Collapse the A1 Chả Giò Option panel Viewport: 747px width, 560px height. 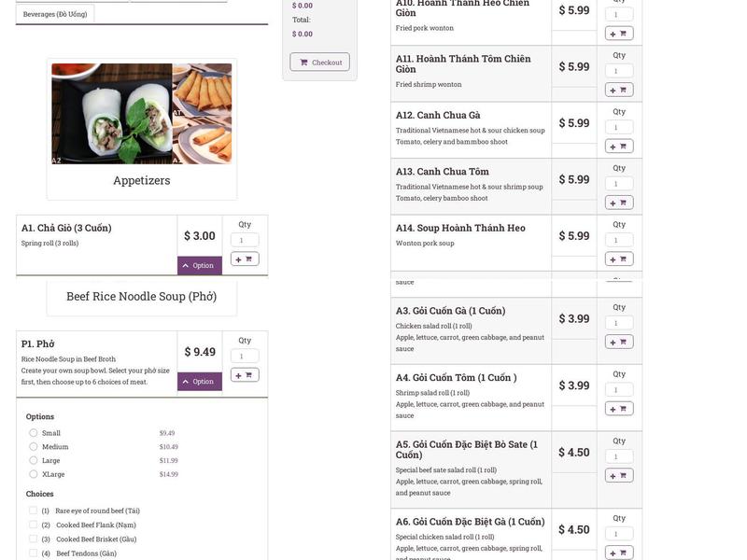tap(198, 264)
